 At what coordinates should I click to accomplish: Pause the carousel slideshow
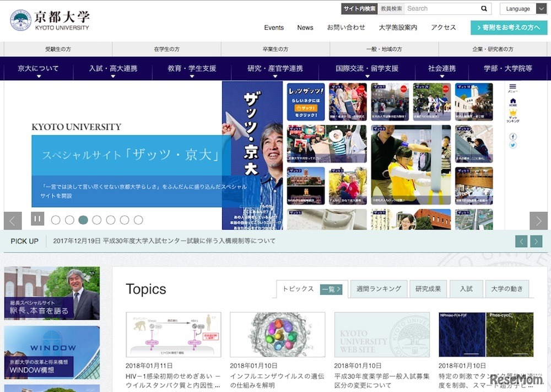[x=37, y=219]
